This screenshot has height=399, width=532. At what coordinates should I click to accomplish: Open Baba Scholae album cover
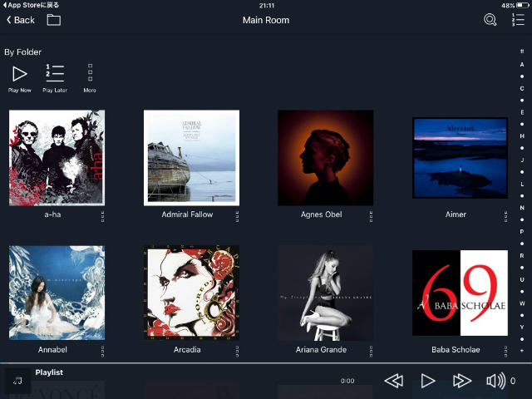click(x=460, y=293)
